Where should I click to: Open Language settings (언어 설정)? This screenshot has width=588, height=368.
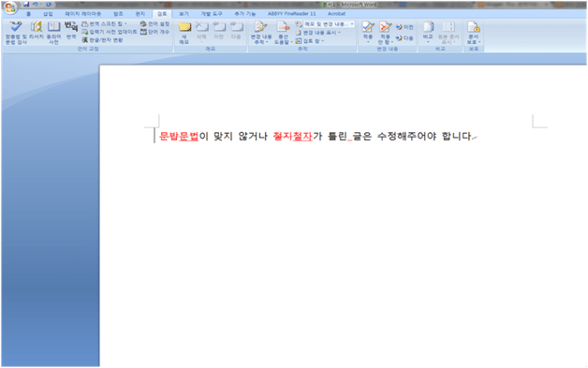154,23
